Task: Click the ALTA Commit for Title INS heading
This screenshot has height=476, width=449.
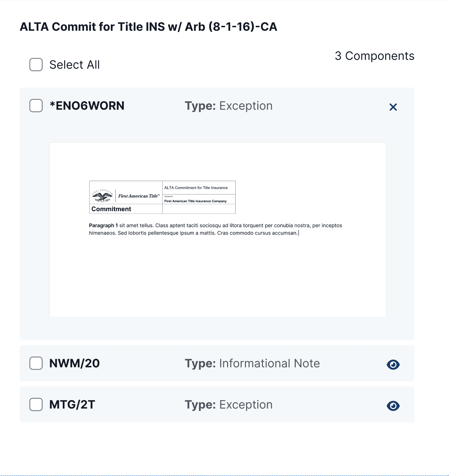Action: coord(148,27)
